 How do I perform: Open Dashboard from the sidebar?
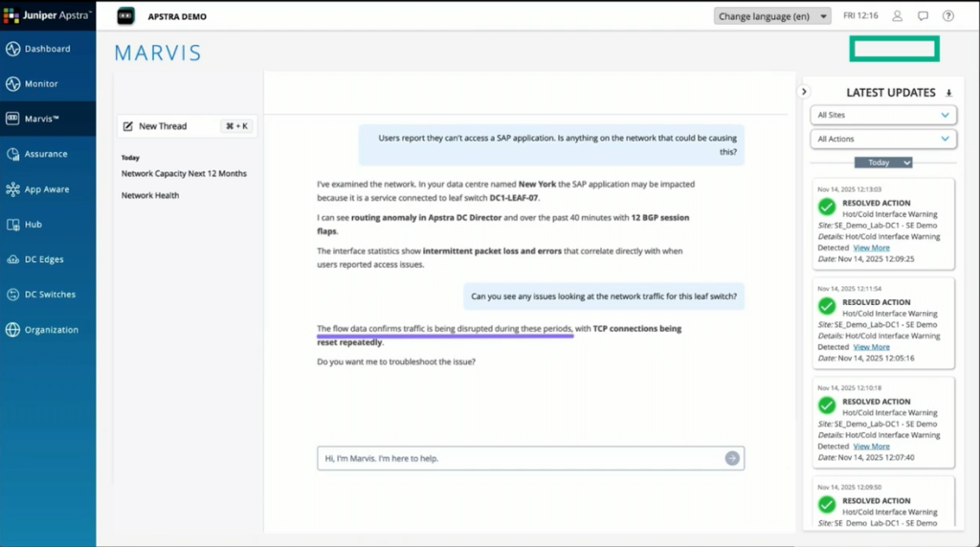(47, 49)
